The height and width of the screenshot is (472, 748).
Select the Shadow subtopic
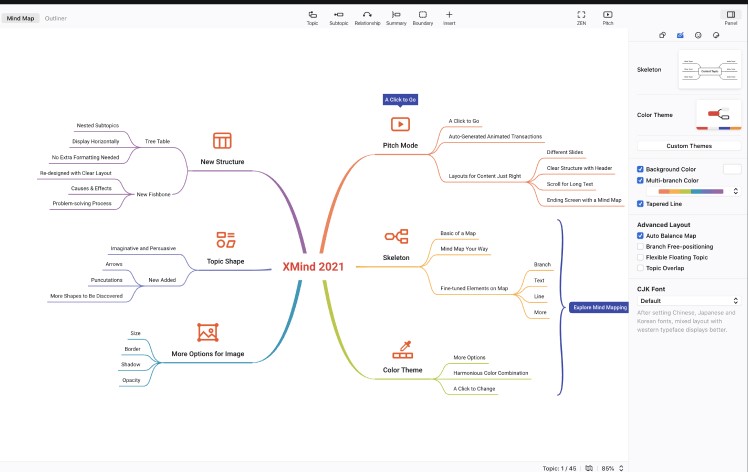tap(131, 365)
